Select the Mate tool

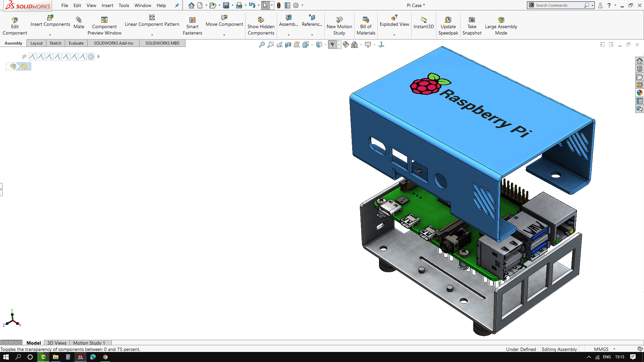[x=79, y=23]
